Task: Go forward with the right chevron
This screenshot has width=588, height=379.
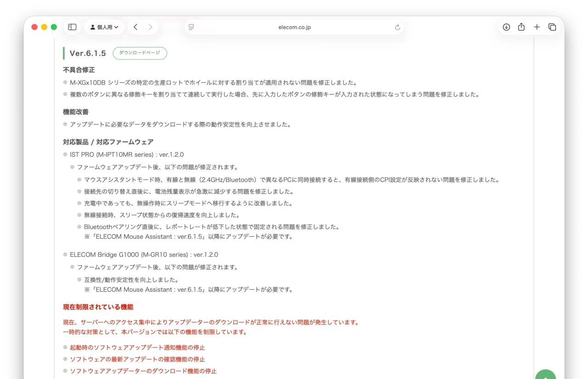Action: [x=150, y=27]
